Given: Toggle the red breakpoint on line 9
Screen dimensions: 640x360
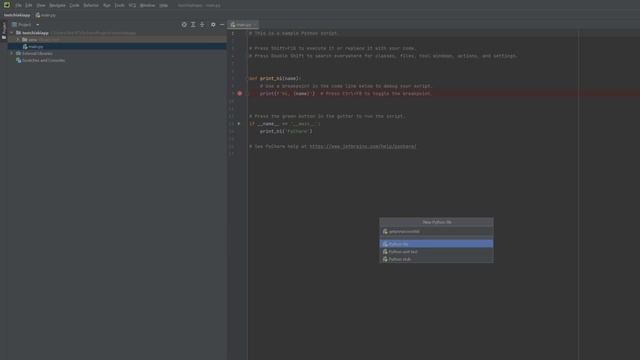Looking at the screenshot, I should pos(240,93).
